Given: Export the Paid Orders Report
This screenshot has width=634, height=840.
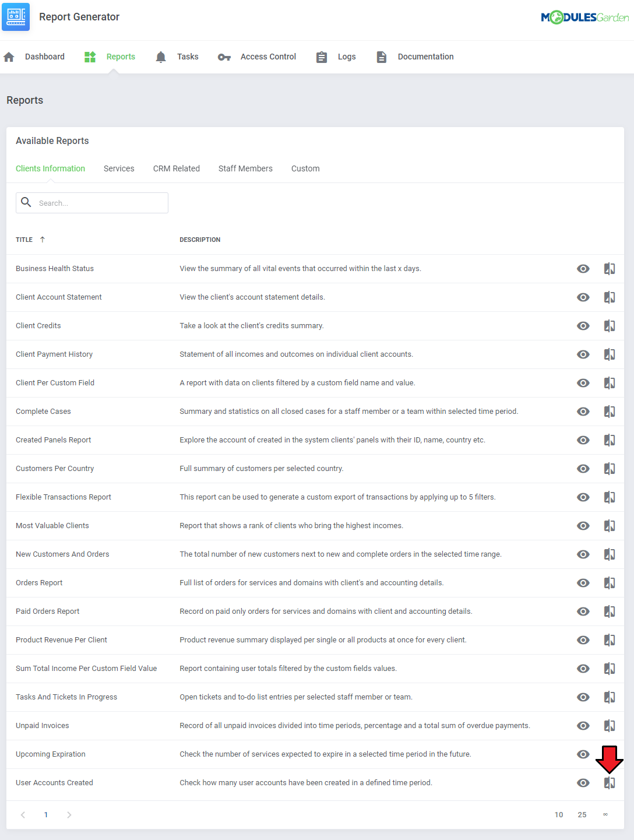Looking at the screenshot, I should (x=610, y=611).
